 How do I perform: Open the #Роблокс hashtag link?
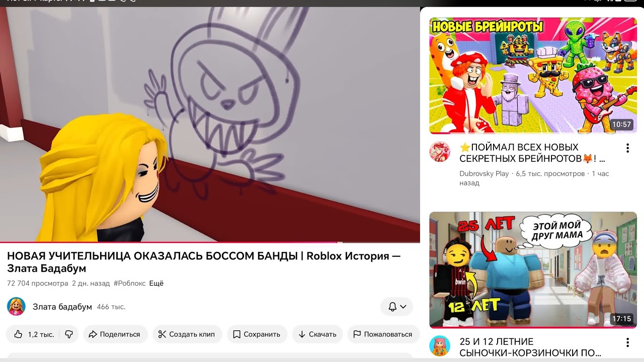pos(130,284)
